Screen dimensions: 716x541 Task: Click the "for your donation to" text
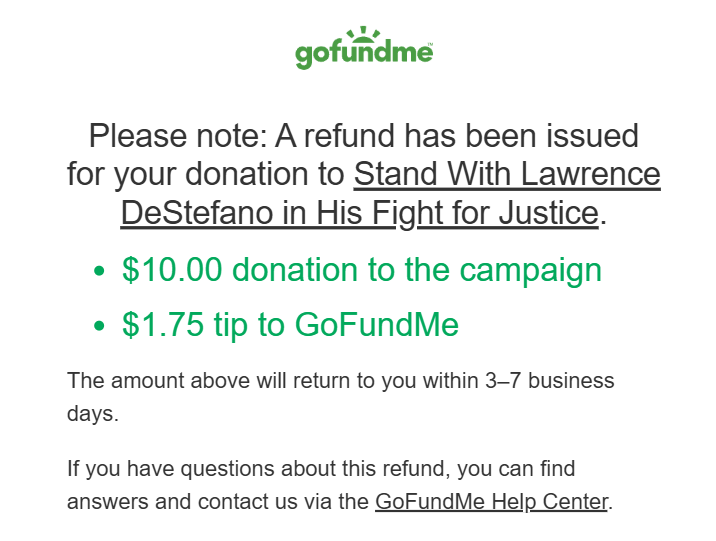tap(206, 174)
